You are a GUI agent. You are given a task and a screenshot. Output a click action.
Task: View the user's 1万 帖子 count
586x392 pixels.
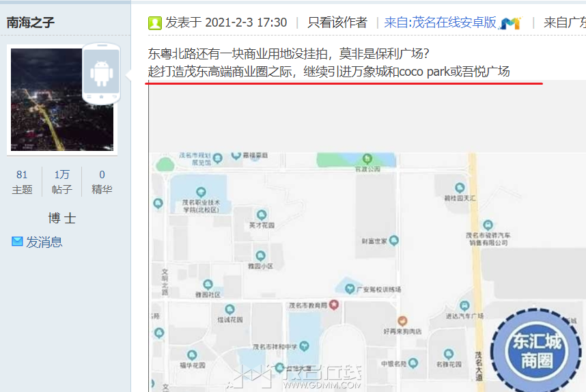(62, 182)
